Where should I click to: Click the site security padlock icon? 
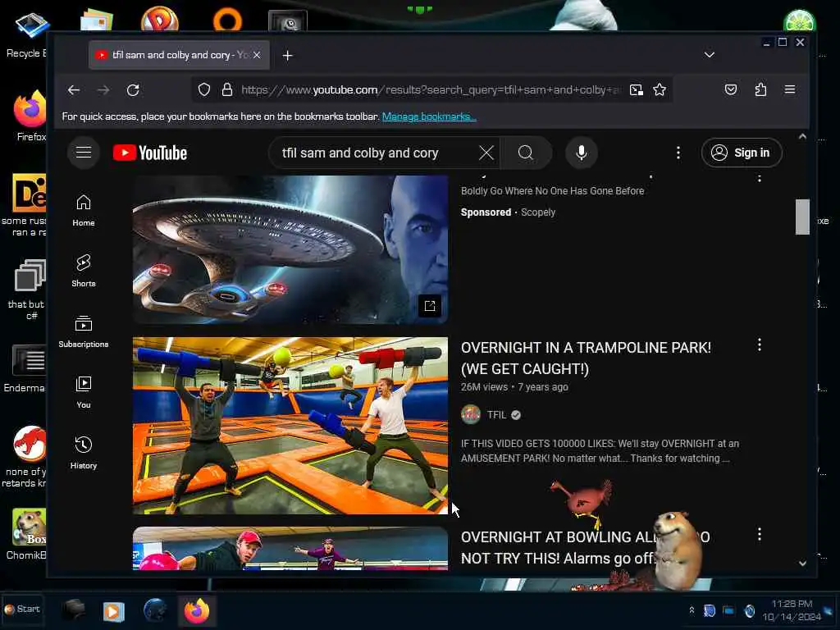227,90
